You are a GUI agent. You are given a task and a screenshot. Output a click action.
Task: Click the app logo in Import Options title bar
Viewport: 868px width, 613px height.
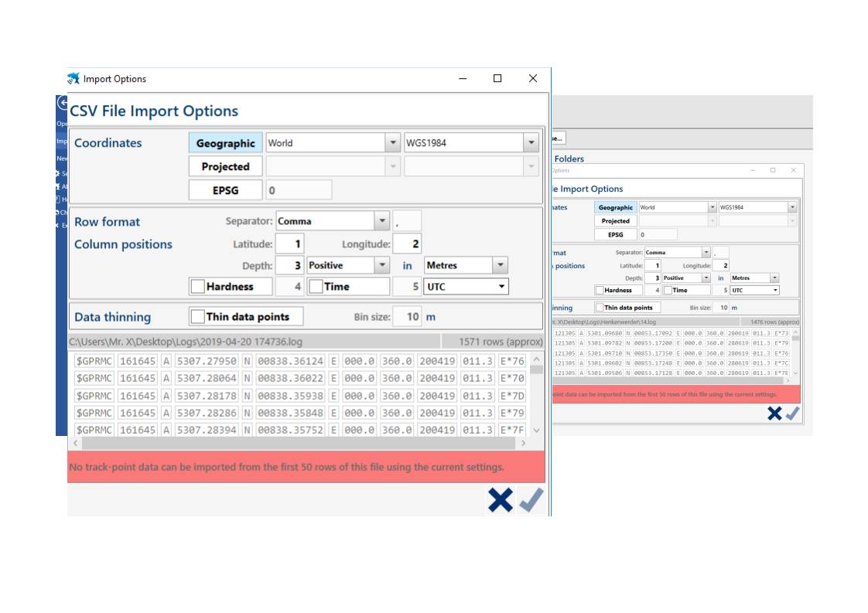tap(73, 79)
